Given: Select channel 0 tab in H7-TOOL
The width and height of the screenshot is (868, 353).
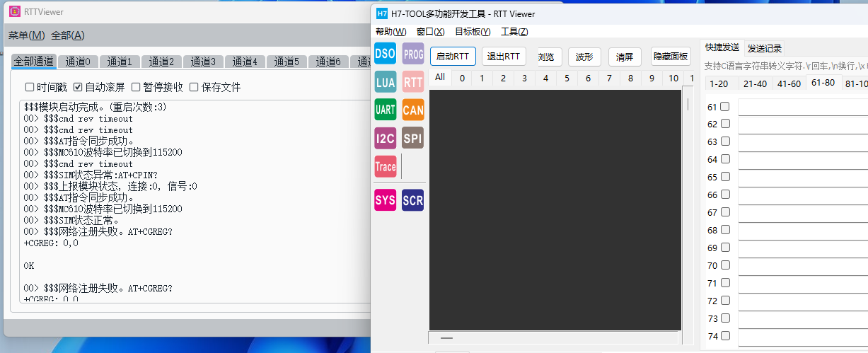Looking at the screenshot, I should coord(462,78).
